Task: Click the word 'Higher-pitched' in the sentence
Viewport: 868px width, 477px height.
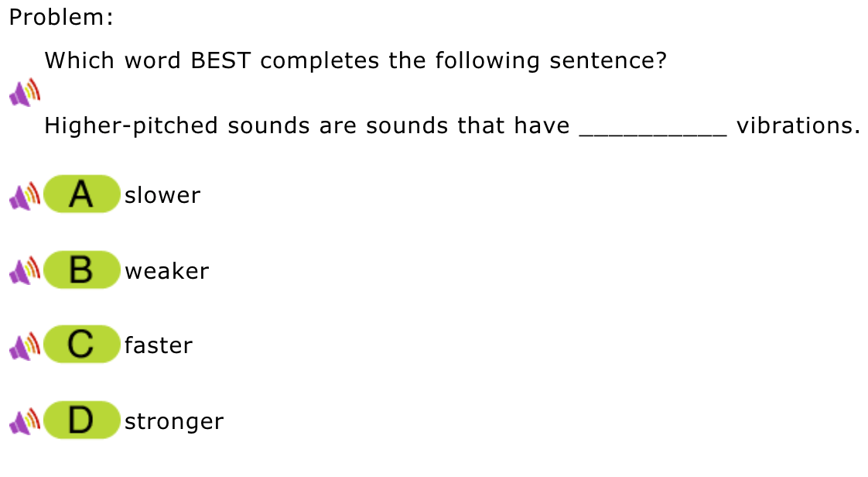Action: [132, 126]
